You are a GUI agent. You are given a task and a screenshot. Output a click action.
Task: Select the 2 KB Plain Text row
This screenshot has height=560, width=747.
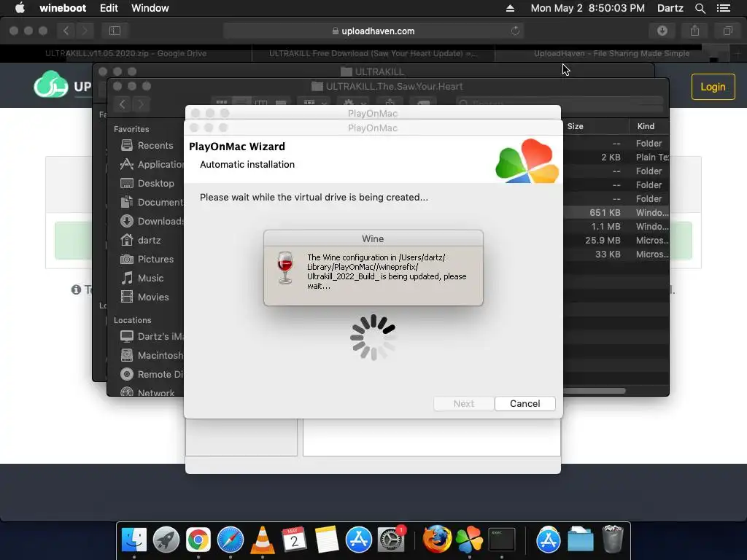pyautogui.click(x=616, y=157)
